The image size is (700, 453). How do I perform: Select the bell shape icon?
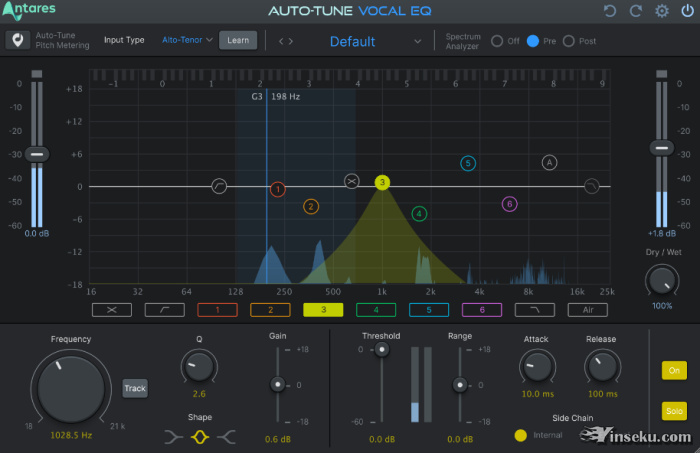[199, 436]
